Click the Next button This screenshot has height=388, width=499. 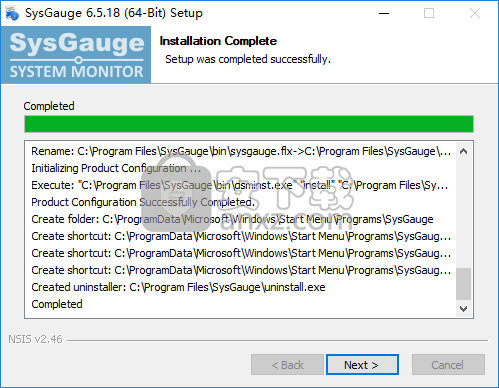362,365
